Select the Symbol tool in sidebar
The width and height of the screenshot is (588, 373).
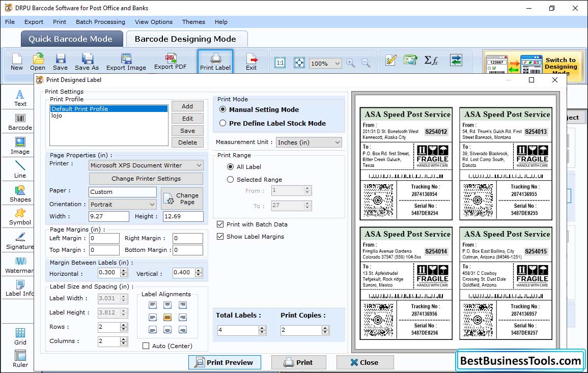[20, 217]
